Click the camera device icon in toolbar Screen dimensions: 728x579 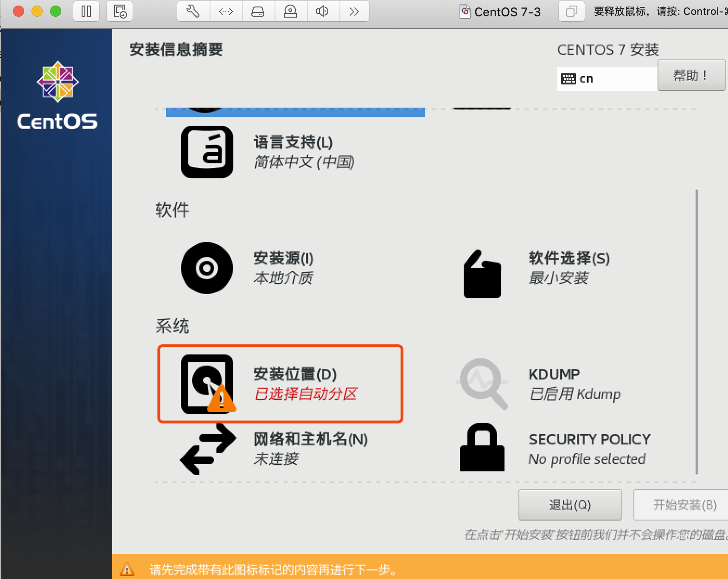(290, 11)
